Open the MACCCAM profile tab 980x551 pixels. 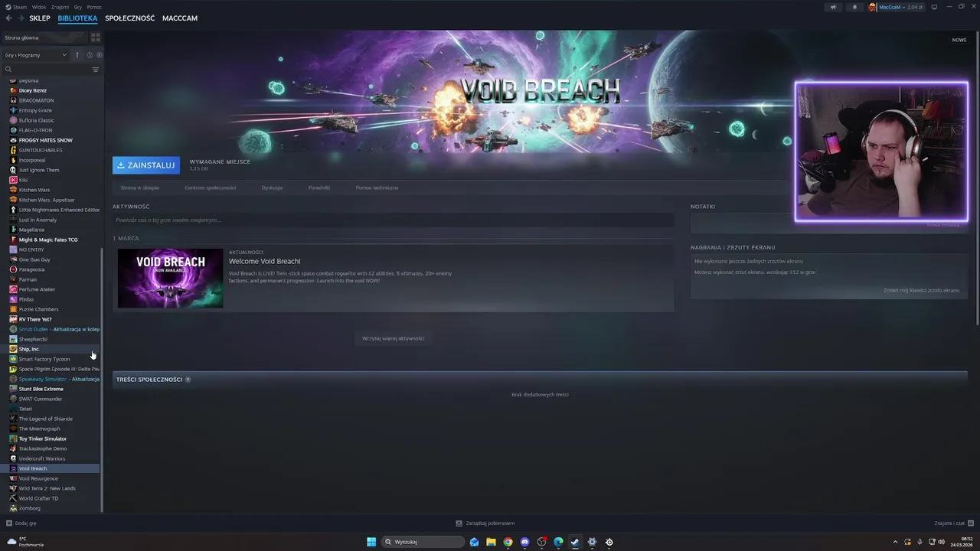click(x=180, y=18)
